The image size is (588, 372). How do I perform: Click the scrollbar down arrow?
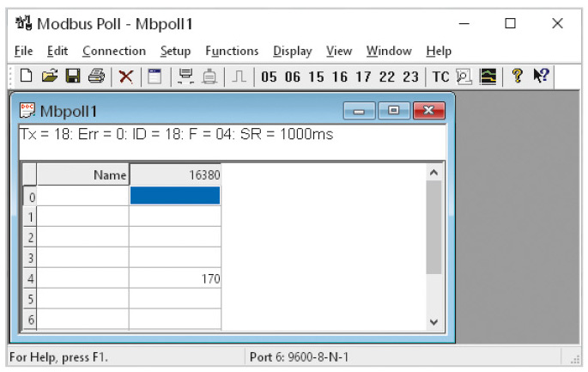click(433, 321)
